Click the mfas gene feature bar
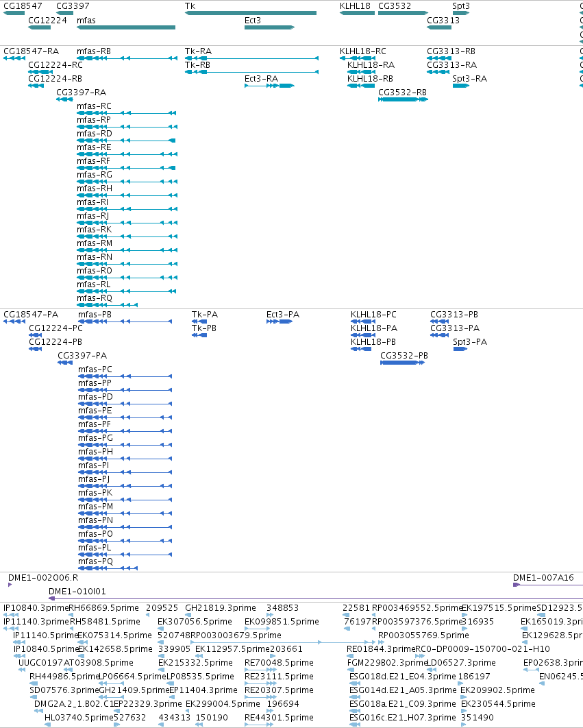The image size is (583, 728). pyautogui.click(x=126, y=27)
